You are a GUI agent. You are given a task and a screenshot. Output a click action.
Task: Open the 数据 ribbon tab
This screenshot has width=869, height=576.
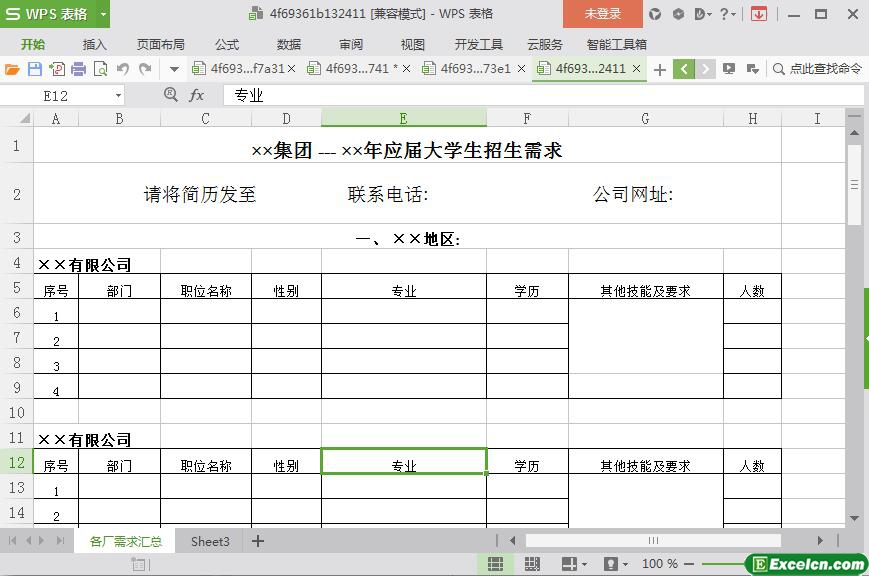(289, 44)
